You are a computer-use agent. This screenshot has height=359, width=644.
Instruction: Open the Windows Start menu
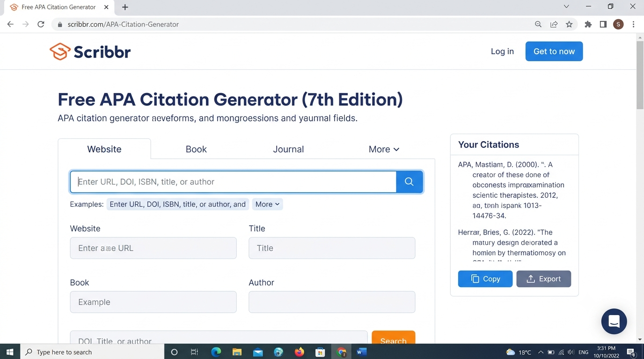[x=10, y=352]
